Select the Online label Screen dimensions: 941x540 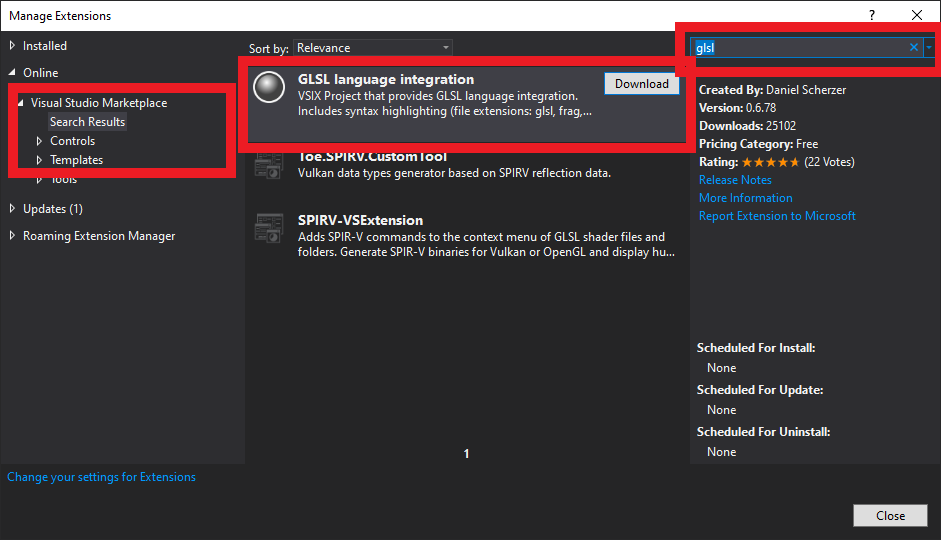pyautogui.click(x=41, y=73)
